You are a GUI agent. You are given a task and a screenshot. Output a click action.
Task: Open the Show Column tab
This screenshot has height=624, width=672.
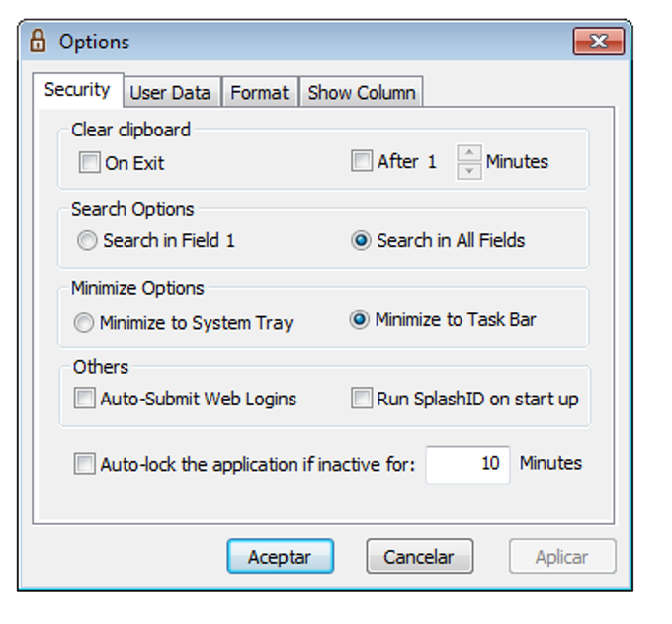click(361, 92)
